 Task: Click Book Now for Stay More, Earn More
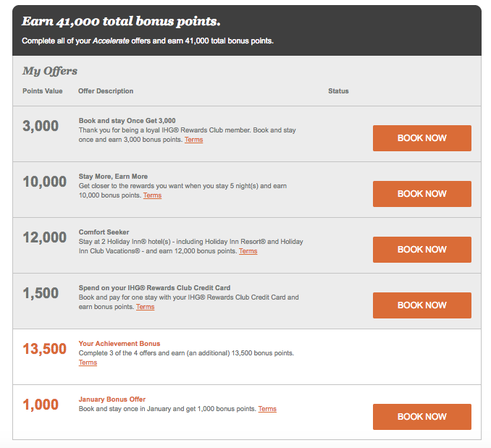(421, 194)
